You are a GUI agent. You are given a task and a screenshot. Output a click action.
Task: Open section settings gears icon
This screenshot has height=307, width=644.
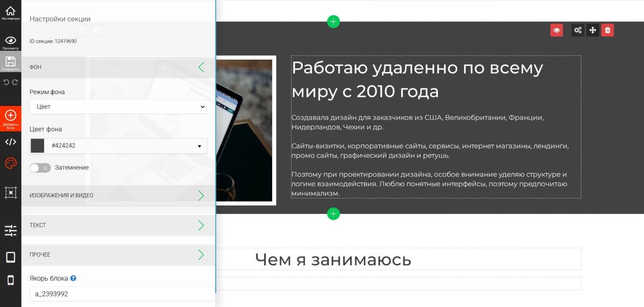point(578,30)
